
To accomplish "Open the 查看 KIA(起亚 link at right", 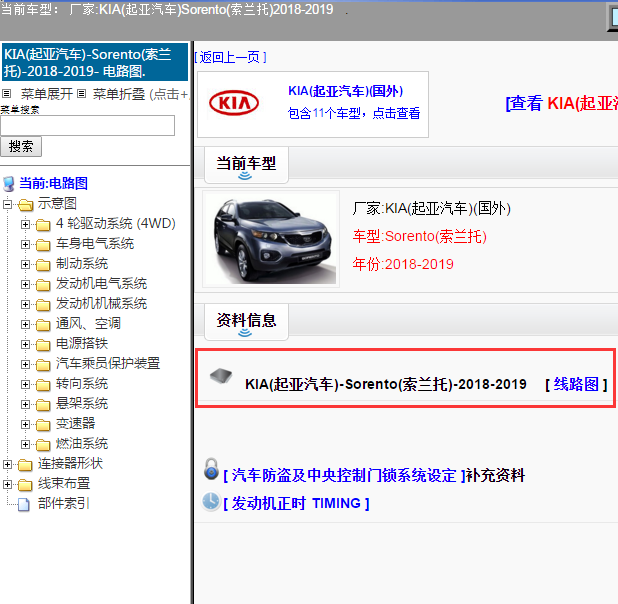I will 562,103.
